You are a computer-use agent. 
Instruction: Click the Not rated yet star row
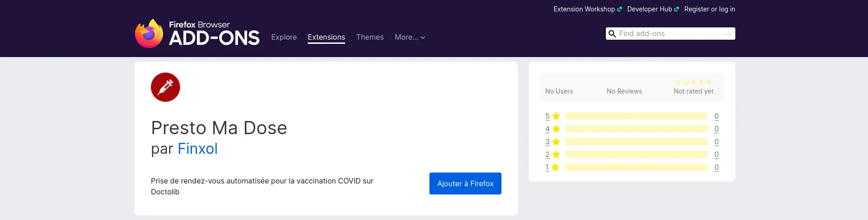pos(693,82)
